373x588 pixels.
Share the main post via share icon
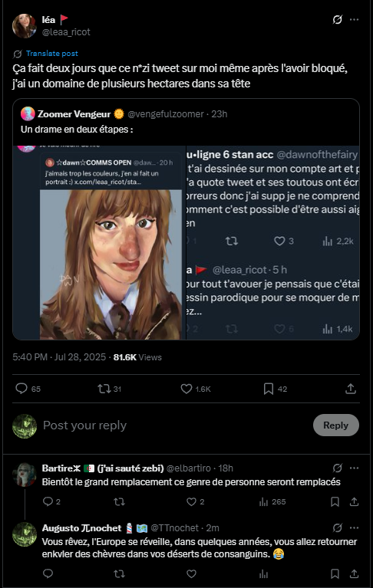(x=351, y=389)
